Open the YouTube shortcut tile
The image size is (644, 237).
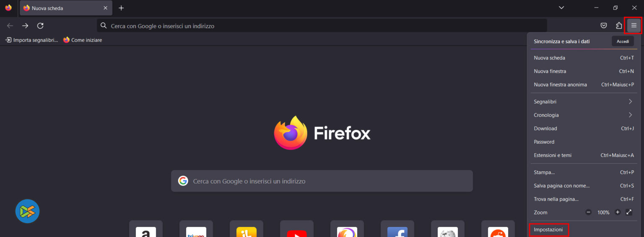click(x=297, y=229)
